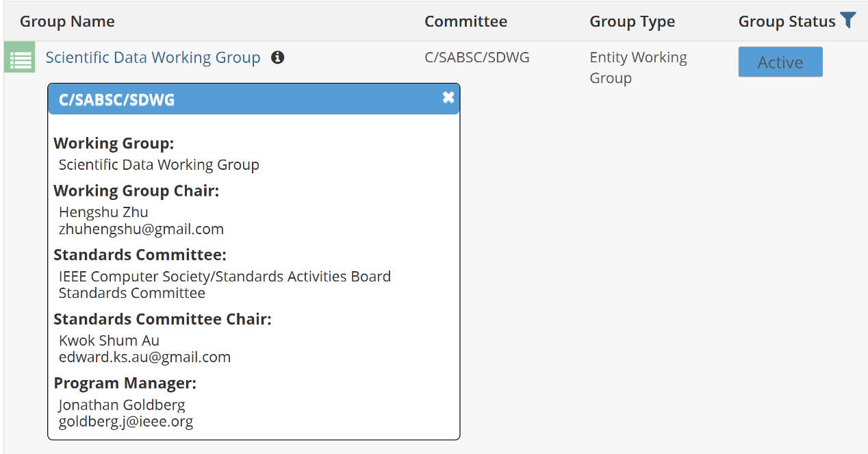
Task: Click the Group Name column header
Action: pyautogui.click(x=67, y=21)
